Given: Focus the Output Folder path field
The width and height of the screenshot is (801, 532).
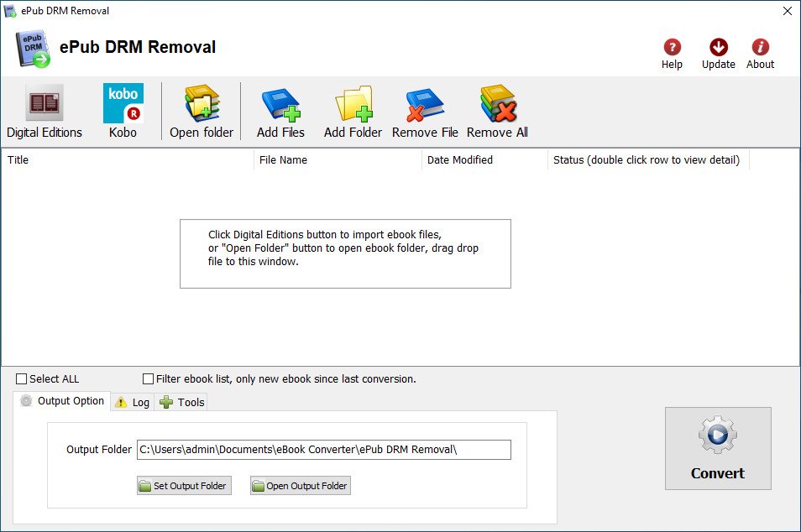Looking at the screenshot, I should coord(324,450).
